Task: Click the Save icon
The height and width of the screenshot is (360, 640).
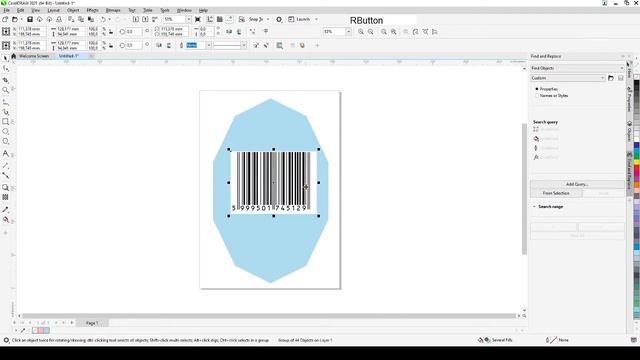Action: pyautogui.click(x=30, y=19)
